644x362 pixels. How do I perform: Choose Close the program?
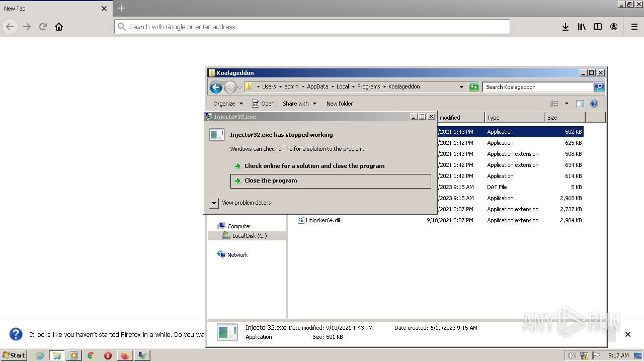331,181
